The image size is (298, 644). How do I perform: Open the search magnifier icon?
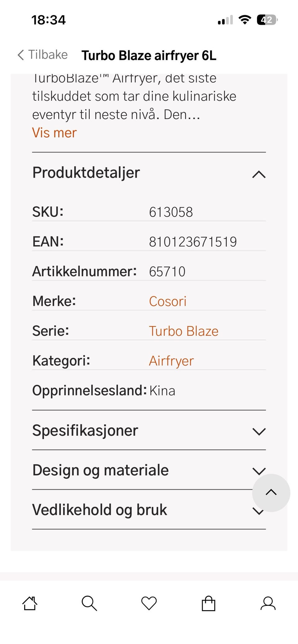[x=89, y=603]
